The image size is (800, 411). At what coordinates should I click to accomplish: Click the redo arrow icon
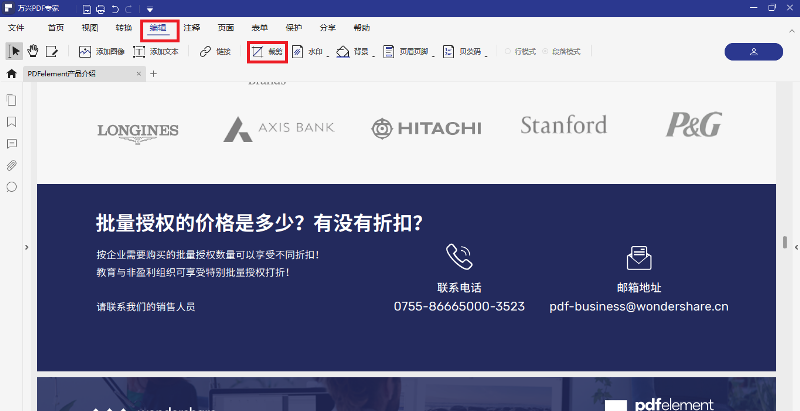[128, 9]
